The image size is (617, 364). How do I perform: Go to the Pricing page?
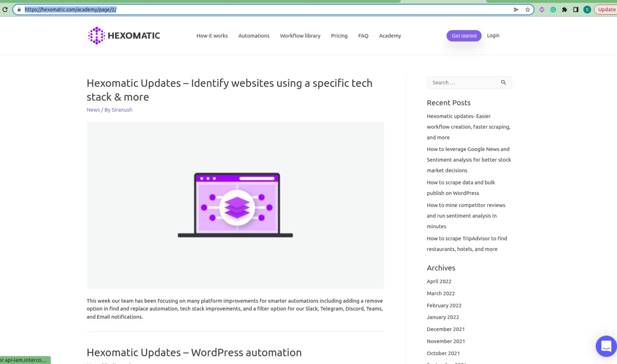pos(339,36)
